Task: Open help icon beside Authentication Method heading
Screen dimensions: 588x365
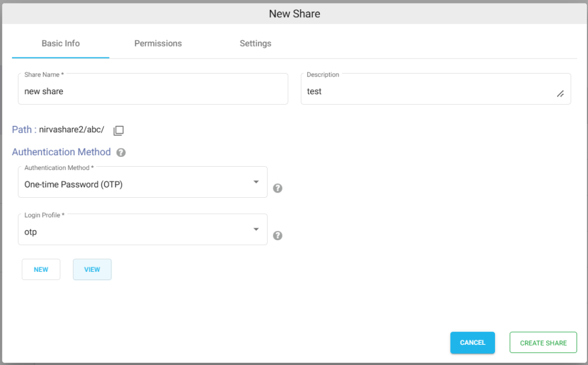Action: coord(121,152)
